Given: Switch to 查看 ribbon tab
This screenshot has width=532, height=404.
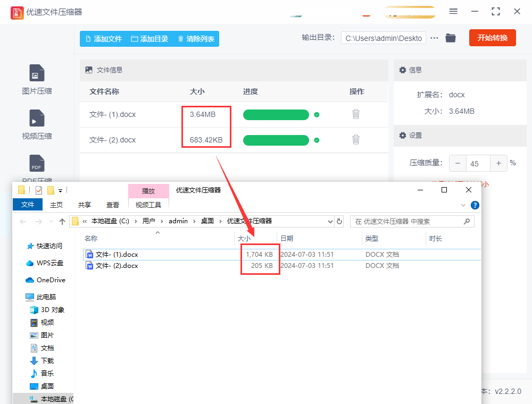Looking at the screenshot, I should (x=113, y=205).
